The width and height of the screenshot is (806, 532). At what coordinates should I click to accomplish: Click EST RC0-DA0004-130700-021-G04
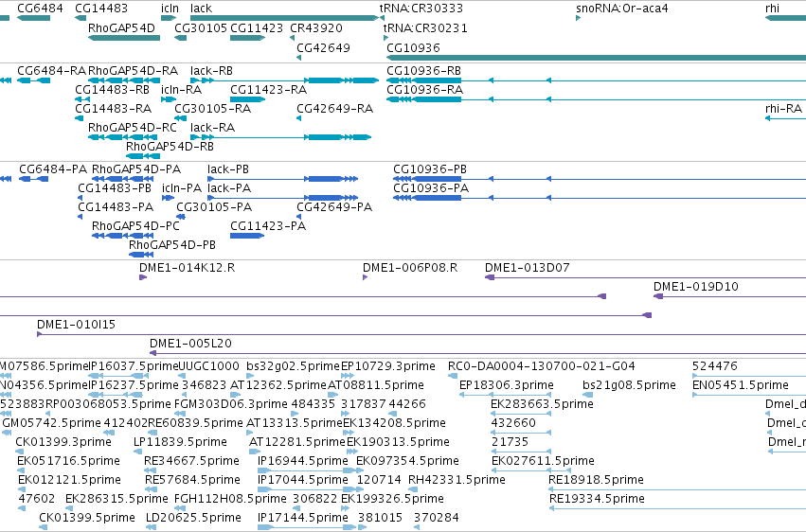tap(542, 366)
